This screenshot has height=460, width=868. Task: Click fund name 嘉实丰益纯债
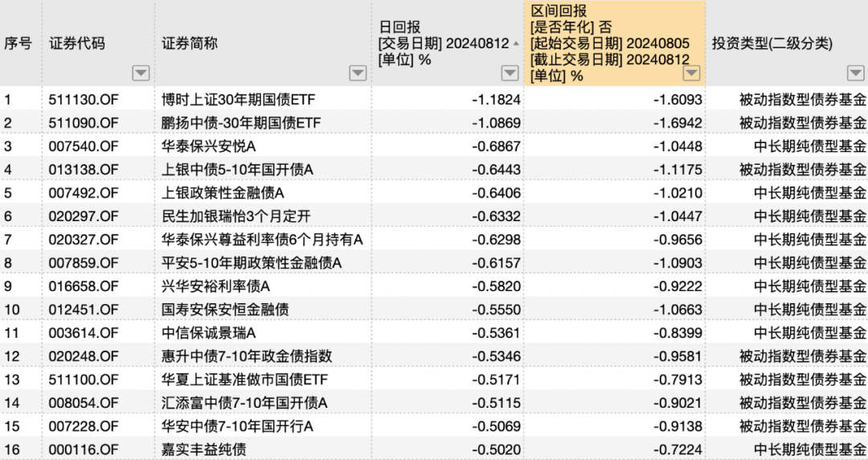[x=203, y=450]
